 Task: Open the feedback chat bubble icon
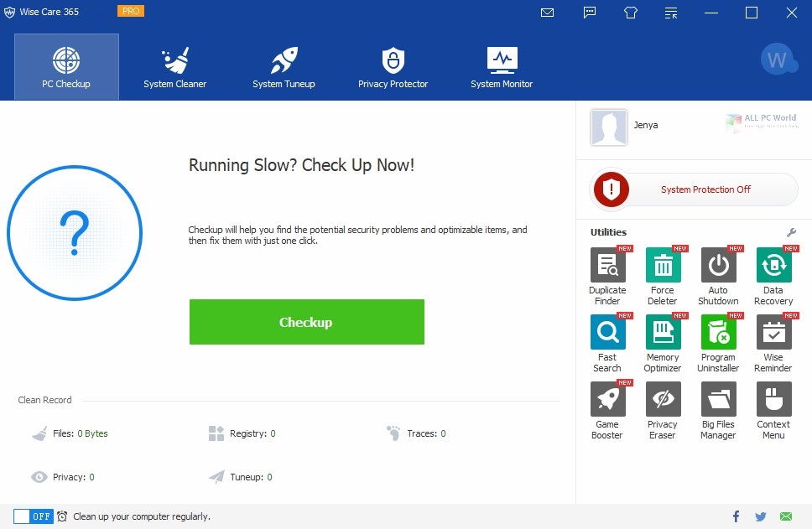pos(590,13)
